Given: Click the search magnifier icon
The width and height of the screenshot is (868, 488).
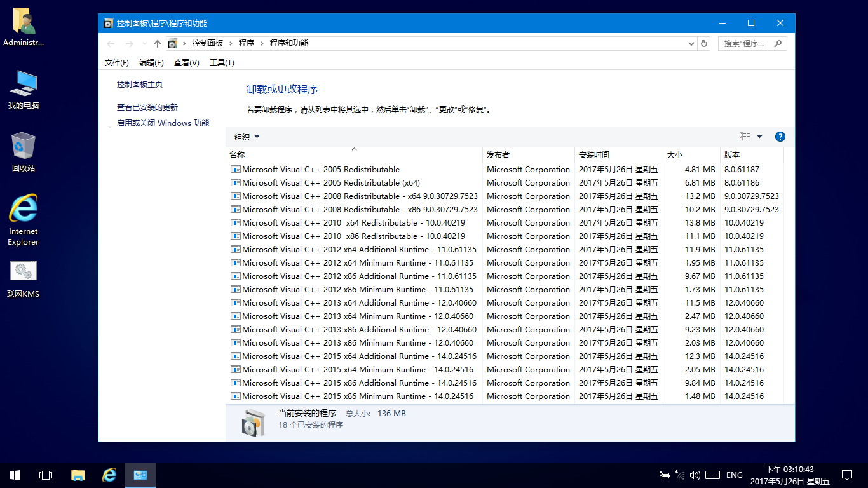Looking at the screenshot, I should point(778,43).
